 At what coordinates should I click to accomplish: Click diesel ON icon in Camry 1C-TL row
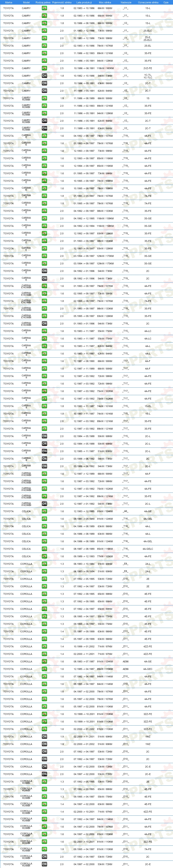point(44,76)
